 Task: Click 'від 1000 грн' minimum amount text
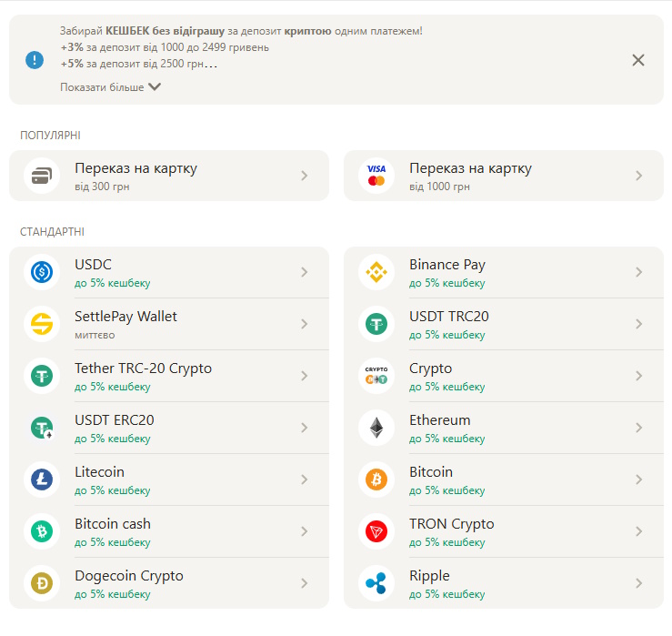pyautogui.click(x=440, y=187)
